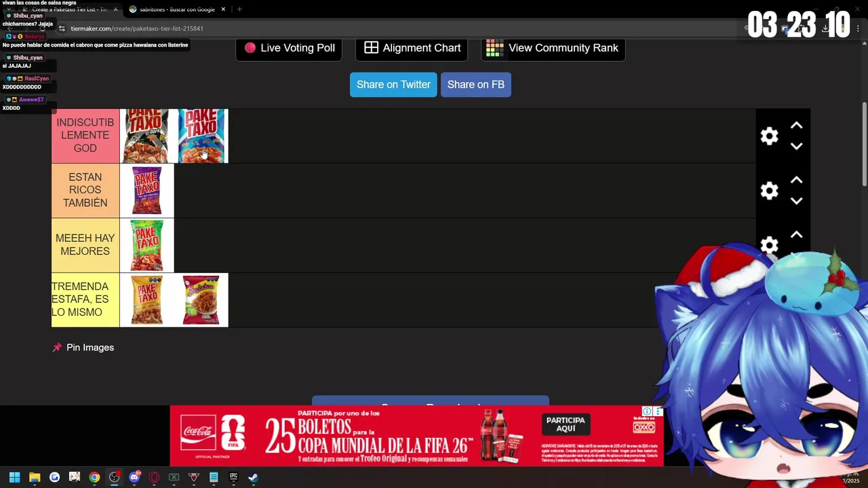Open the anime avatar app in taskbar
This screenshot has height=488, width=868.
click(75, 477)
